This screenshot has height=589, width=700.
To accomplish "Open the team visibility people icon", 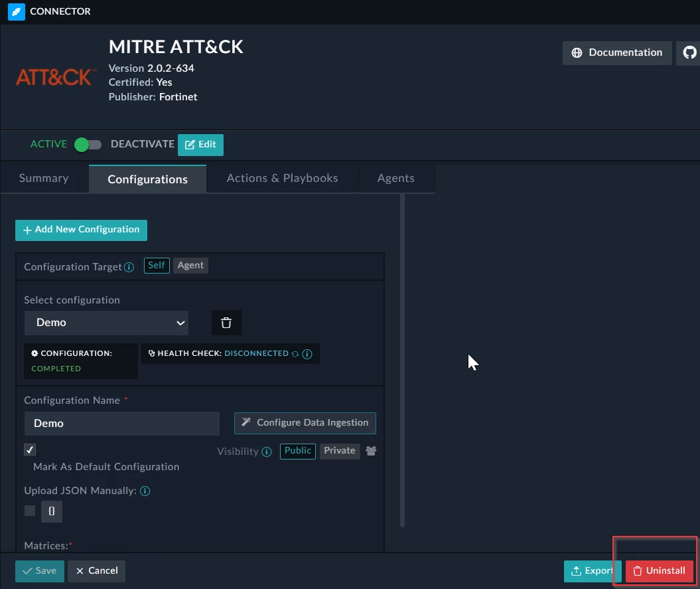I will [x=371, y=451].
